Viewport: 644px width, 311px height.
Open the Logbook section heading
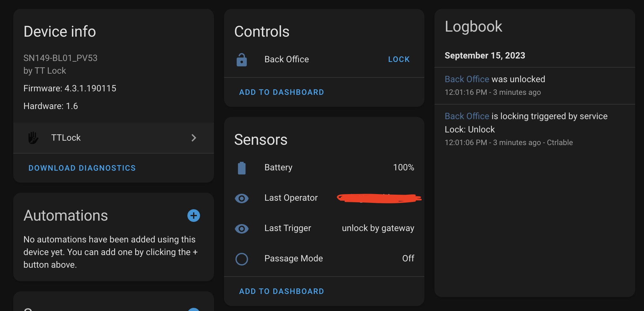click(473, 27)
